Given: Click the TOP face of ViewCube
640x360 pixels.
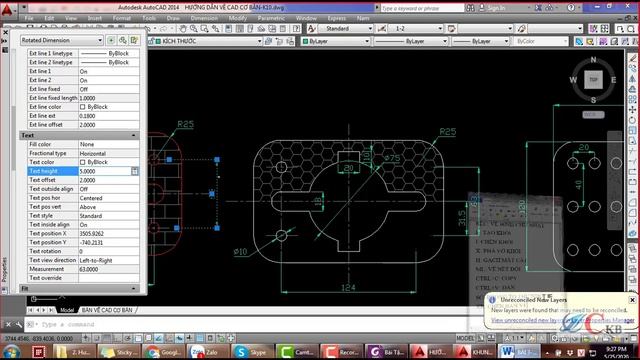Looking at the screenshot, I should tap(593, 80).
